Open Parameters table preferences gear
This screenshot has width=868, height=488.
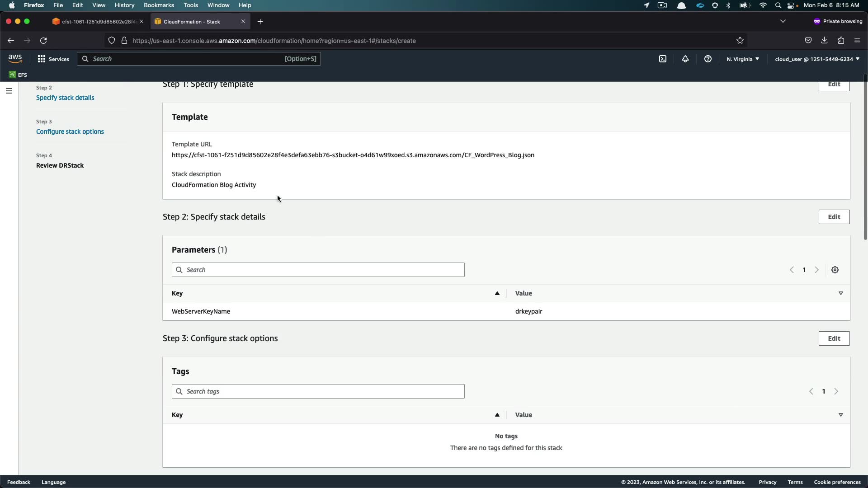tap(835, 270)
